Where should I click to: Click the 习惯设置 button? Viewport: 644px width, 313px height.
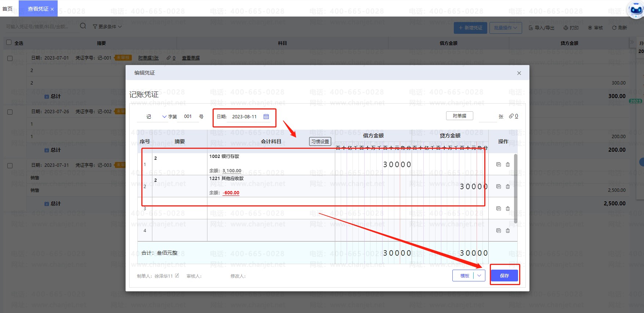point(320,141)
